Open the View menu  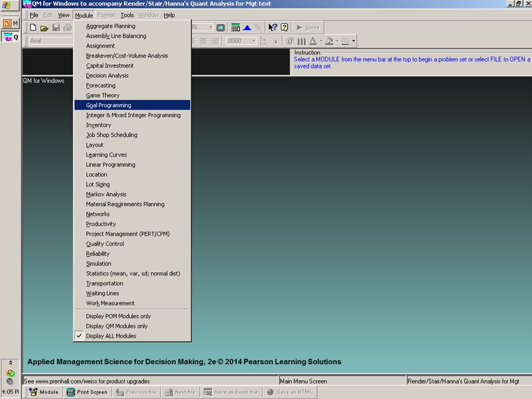pyautogui.click(x=63, y=16)
